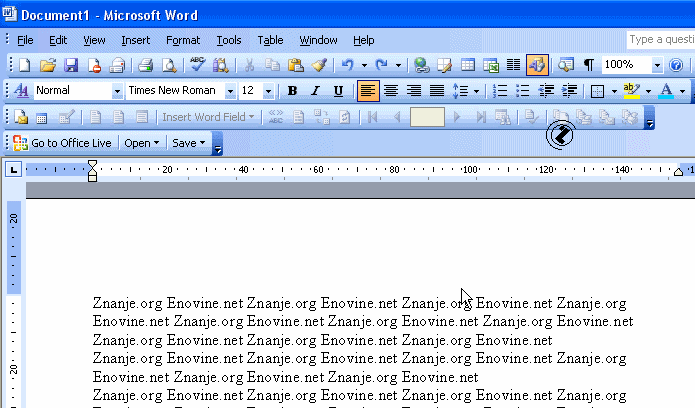Set Align Right alignment
Image resolution: width=695 pixels, height=408 pixels.
click(414, 91)
